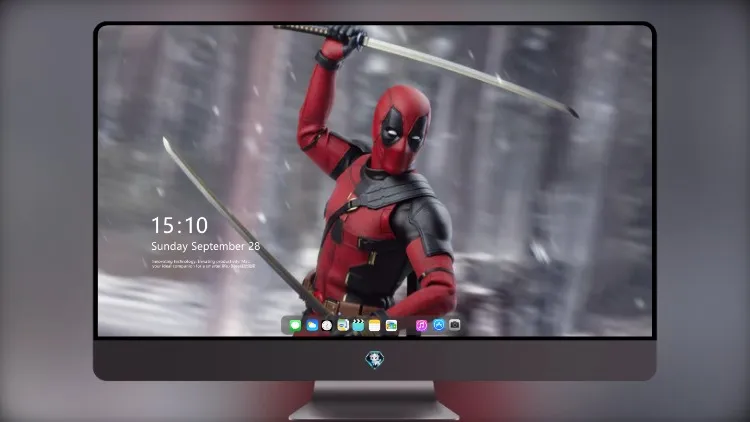This screenshot has height=422, width=750.
Task: Open the yellow Notes app in the dock
Action: [375, 325]
